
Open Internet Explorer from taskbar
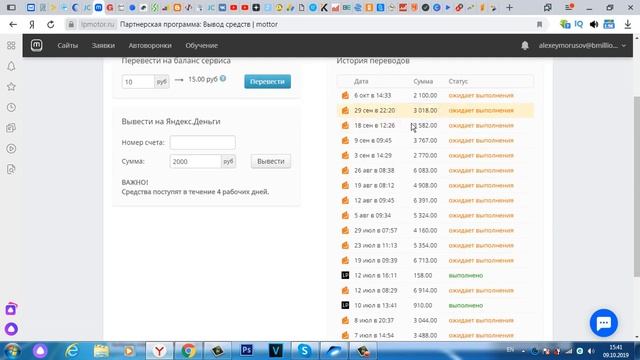point(72,350)
